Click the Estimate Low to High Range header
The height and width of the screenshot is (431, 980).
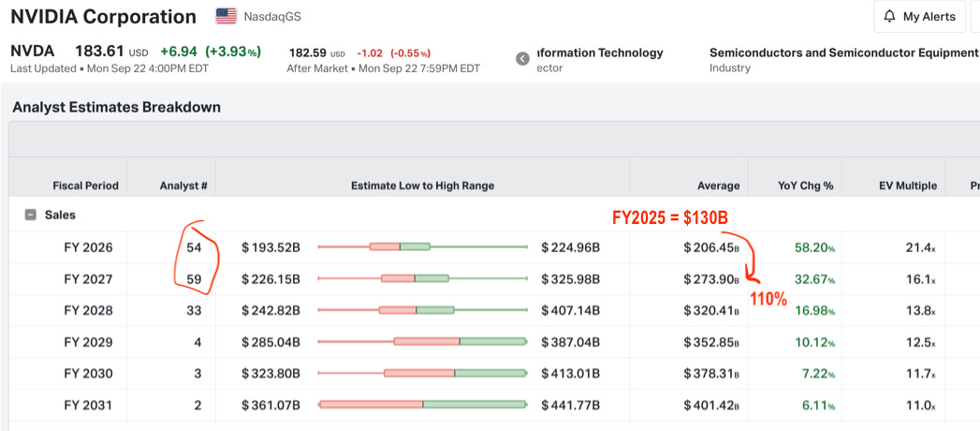[422, 186]
